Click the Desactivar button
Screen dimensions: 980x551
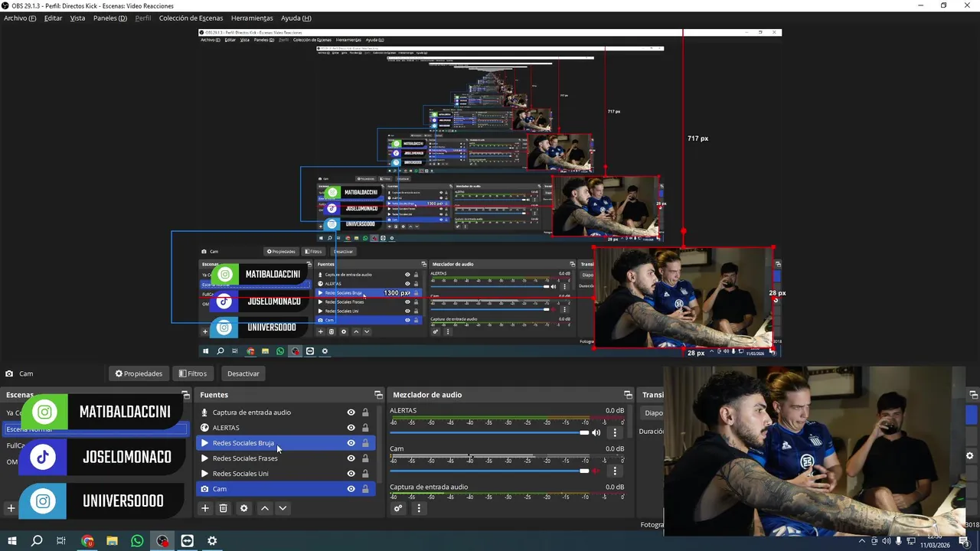(x=243, y=373)
